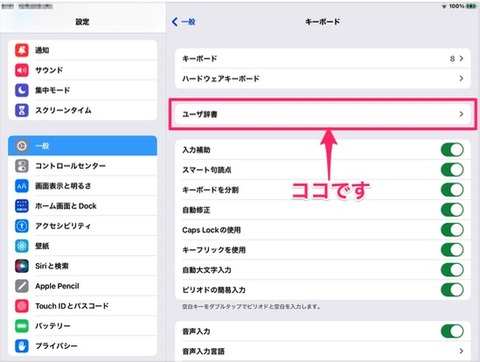Select 通知 in settings sidebar
Image resolution: width=480 pixels, height=362 pixels.
(82, 50)
